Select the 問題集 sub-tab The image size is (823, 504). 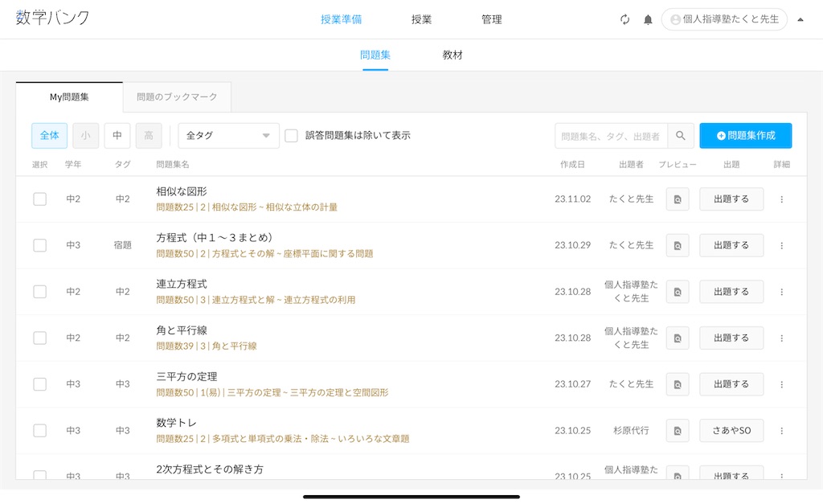click(375, 55)
